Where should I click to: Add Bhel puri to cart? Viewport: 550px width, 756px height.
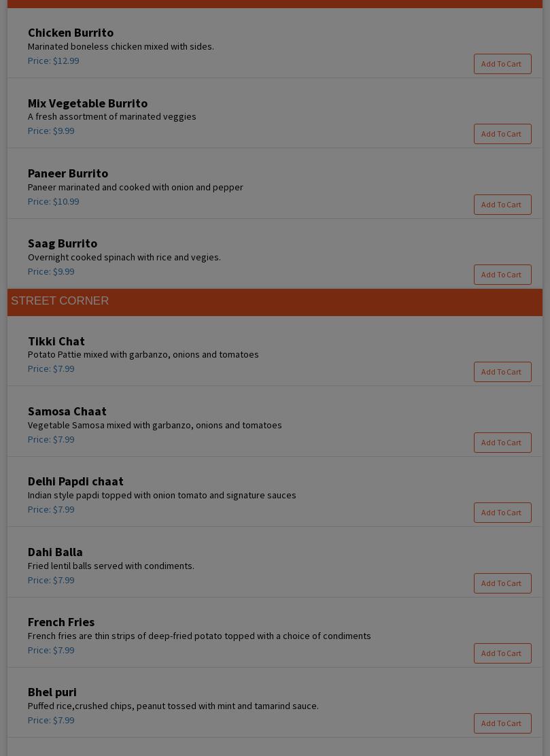[502, 723]
